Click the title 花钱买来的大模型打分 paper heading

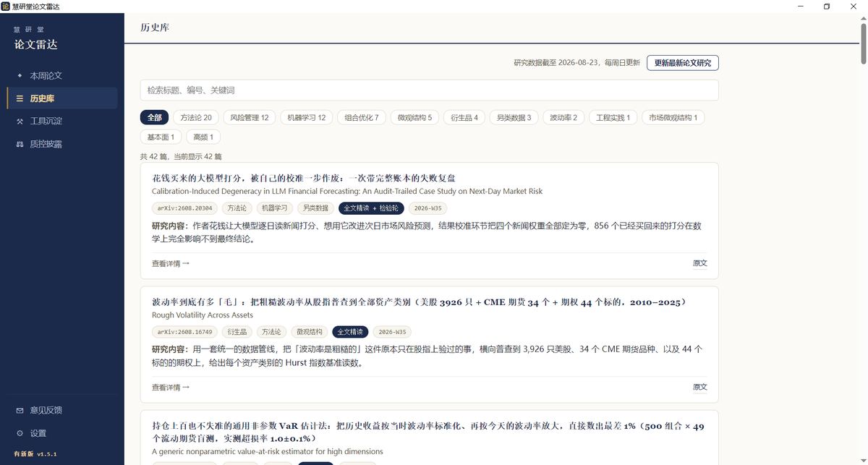pos(304,178)
